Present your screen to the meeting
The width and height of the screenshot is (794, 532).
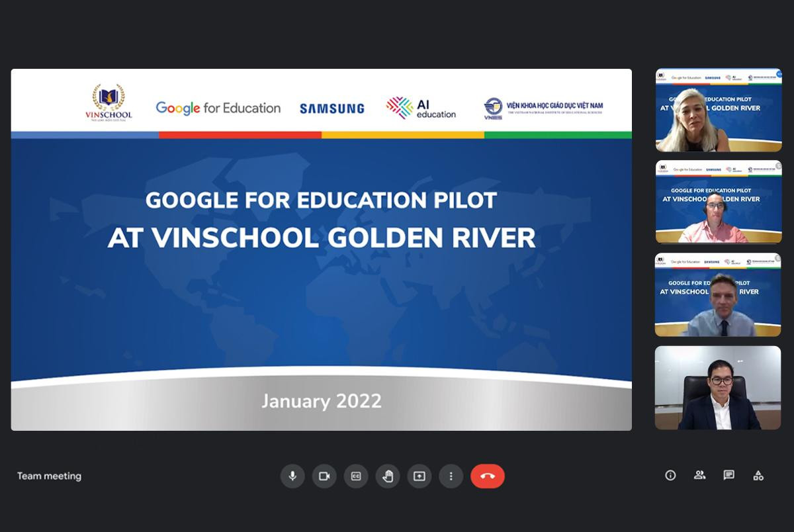click(x=419, y=476)
